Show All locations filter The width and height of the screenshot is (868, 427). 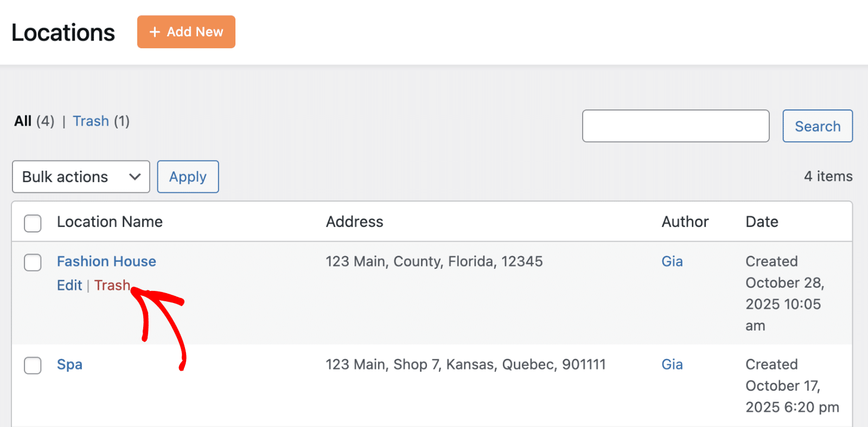point(23,121)
